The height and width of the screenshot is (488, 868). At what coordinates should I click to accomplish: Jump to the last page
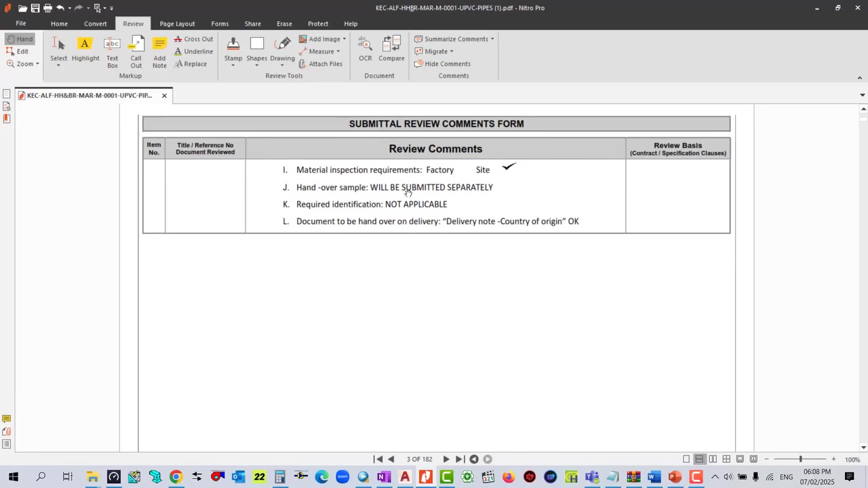pyautogui.click(x=459, y=460)
